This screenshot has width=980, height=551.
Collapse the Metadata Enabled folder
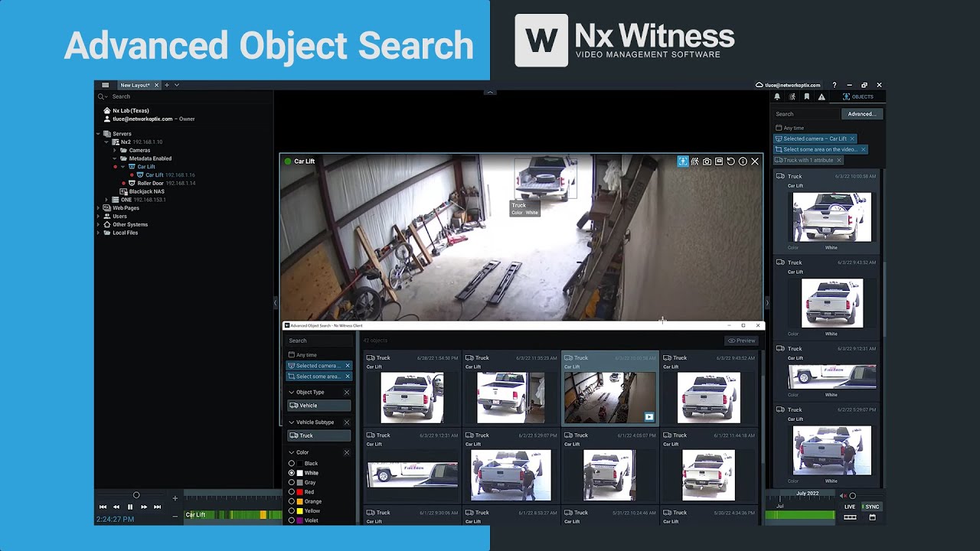click(x=114, y=158)
